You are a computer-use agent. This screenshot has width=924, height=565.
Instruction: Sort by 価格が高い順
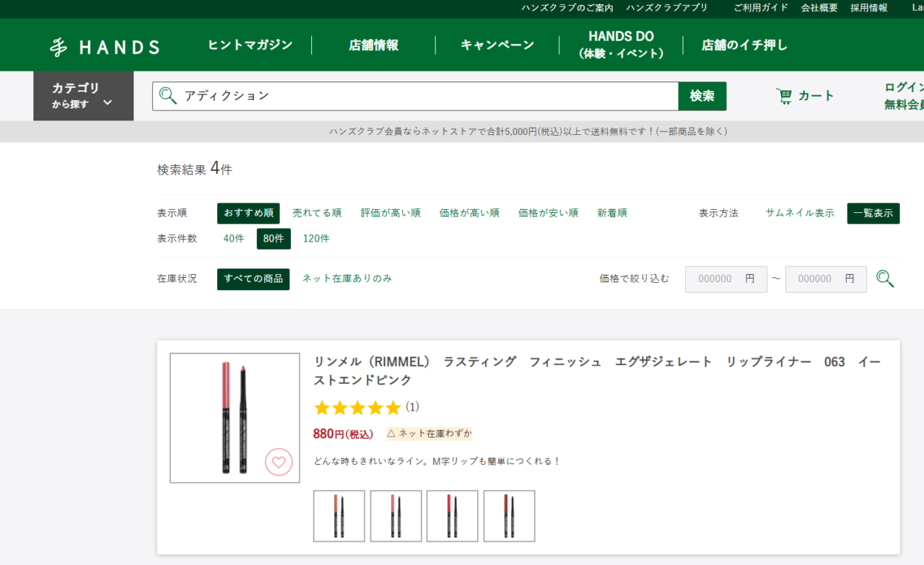[x=469, y=214]
